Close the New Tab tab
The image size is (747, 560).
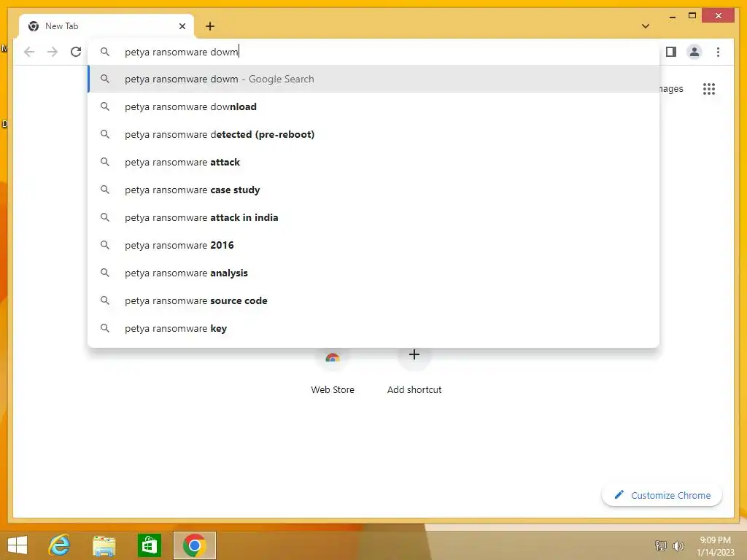pos(182,26)
